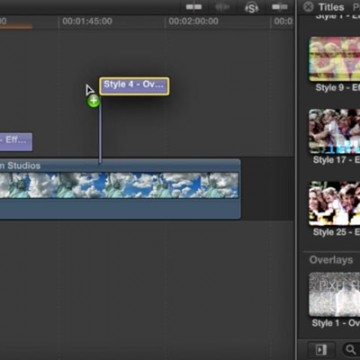Click the Statue of Liberty filmstrip
360x360 pixels.
pyautogui.click(x=119, y=185)
